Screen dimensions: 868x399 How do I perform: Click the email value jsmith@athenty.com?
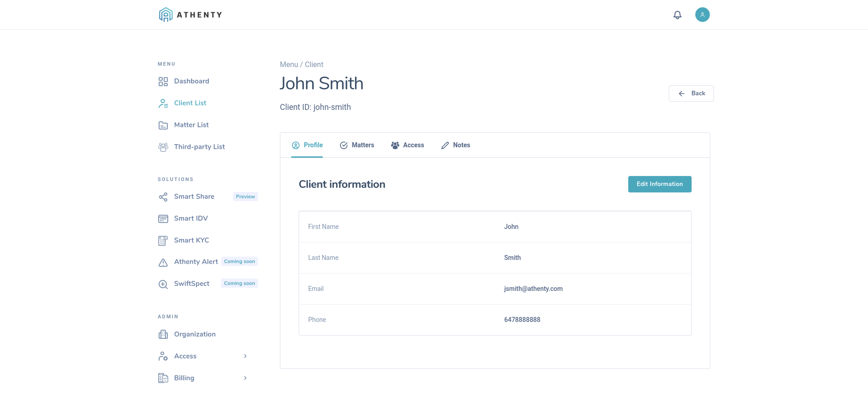click(533, 289)
